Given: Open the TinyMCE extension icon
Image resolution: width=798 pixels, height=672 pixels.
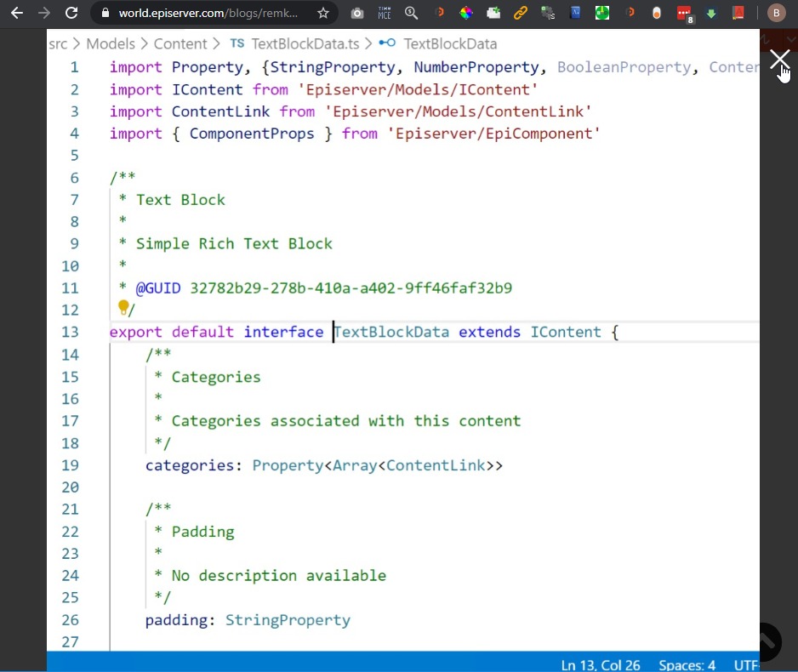Looking at the screenshot, I should 385,13.
